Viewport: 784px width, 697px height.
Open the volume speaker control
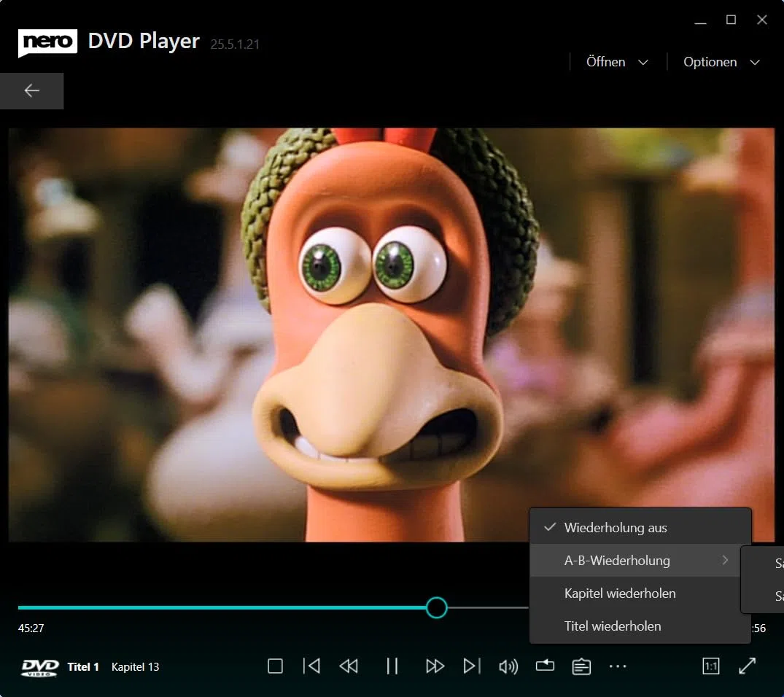click(508, 666)
